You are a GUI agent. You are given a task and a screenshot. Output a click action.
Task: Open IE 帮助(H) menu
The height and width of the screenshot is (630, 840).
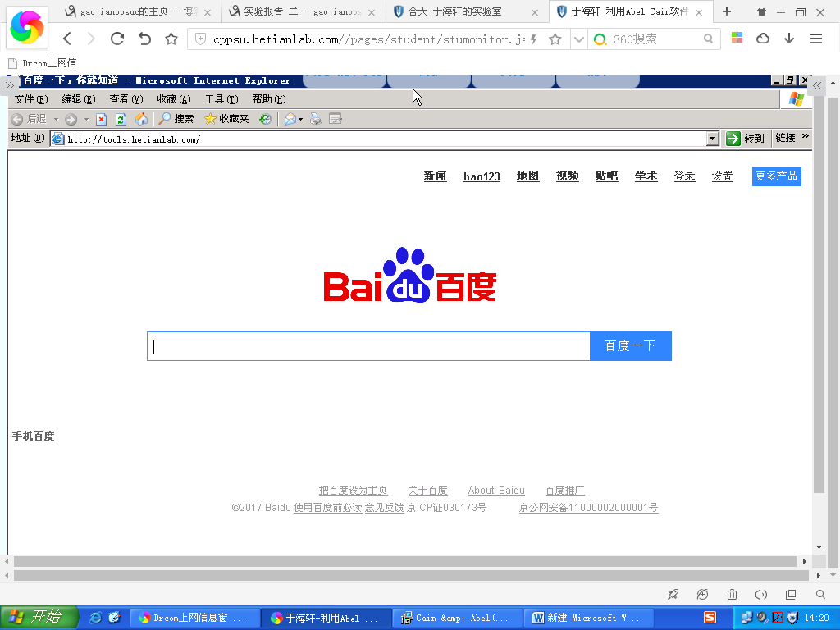coord(269,99)
